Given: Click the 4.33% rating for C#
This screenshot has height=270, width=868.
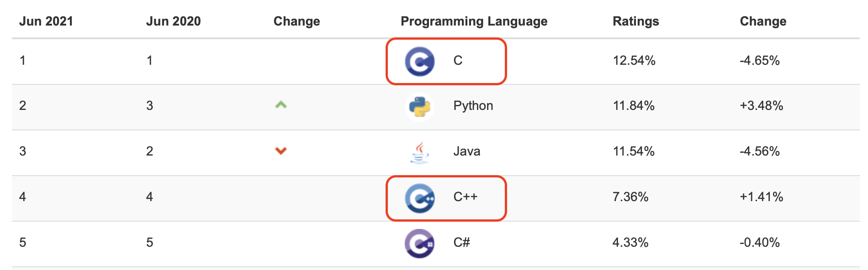Looking at the screenshot, I should click(x=630, y=243).
